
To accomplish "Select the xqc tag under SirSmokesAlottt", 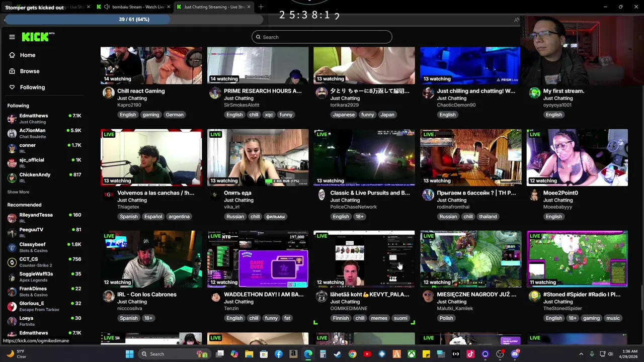I will pos(269,115).
